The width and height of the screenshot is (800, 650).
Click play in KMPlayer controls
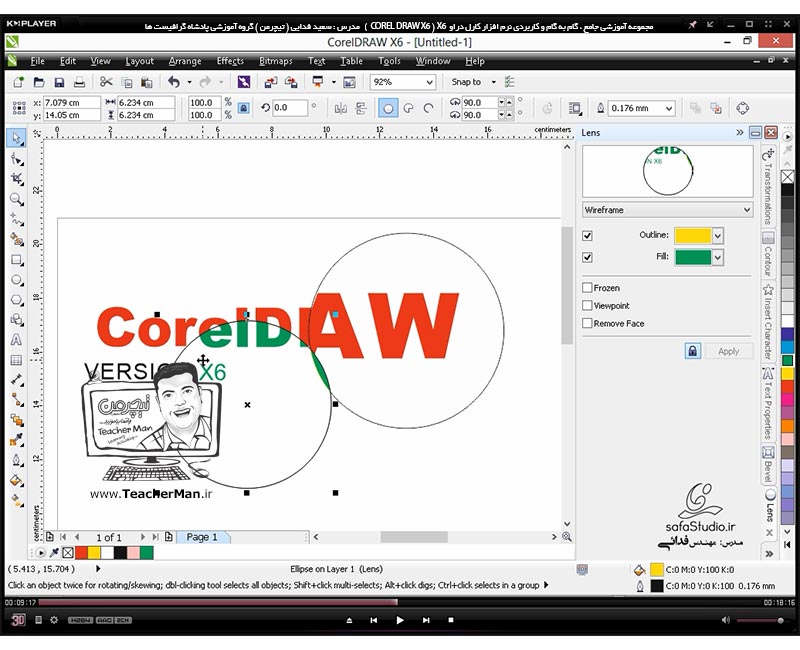click(399, 620)
